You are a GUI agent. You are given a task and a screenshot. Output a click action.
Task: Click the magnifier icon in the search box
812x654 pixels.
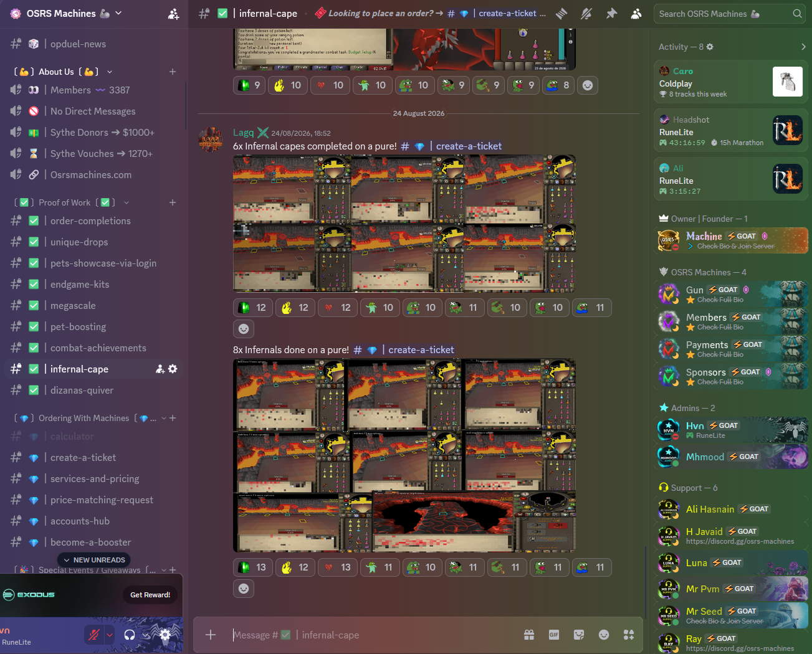(x=797, y=14)
